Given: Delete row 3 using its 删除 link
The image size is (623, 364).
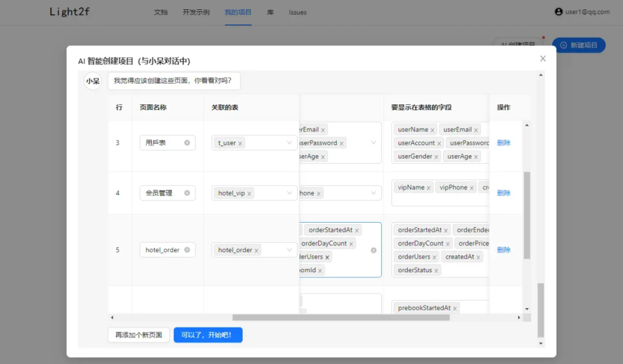Looking at the screenshot, I should pos(504,142).
